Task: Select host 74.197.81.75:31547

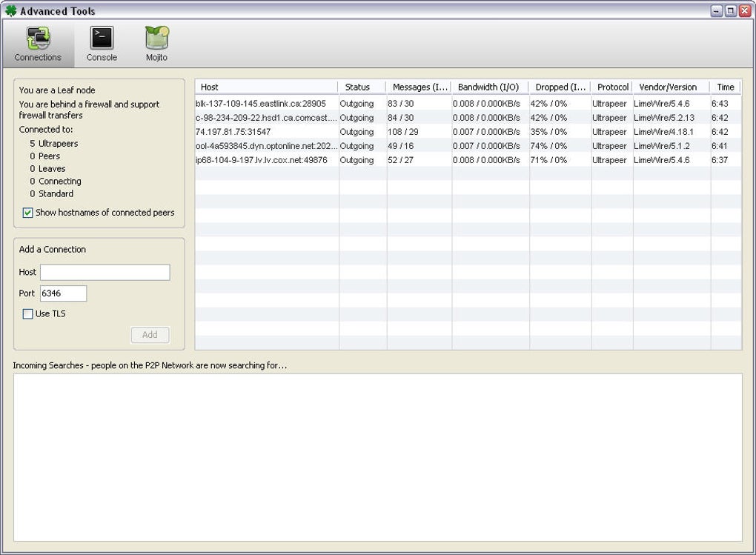Action: (233, 132)
